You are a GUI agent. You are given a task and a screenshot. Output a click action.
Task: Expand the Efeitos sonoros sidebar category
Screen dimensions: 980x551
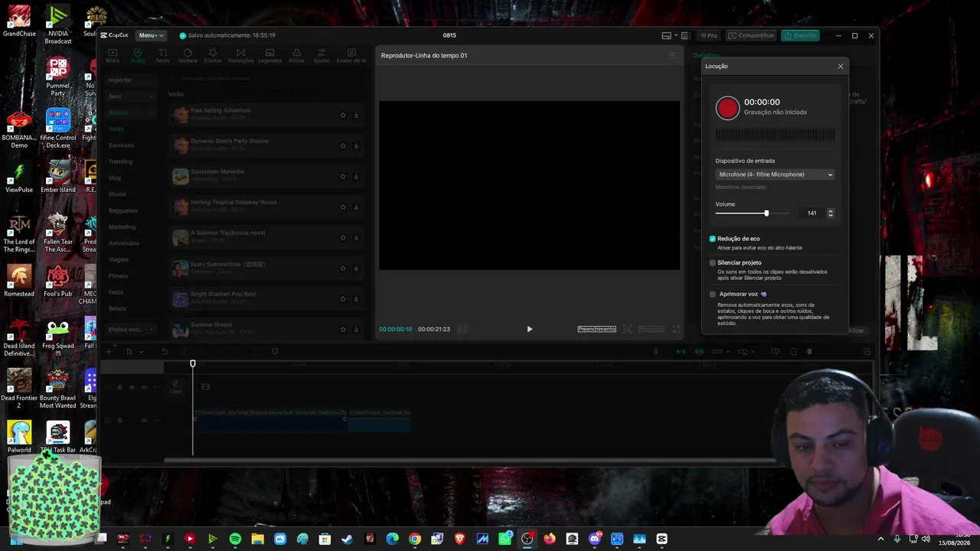130,329
